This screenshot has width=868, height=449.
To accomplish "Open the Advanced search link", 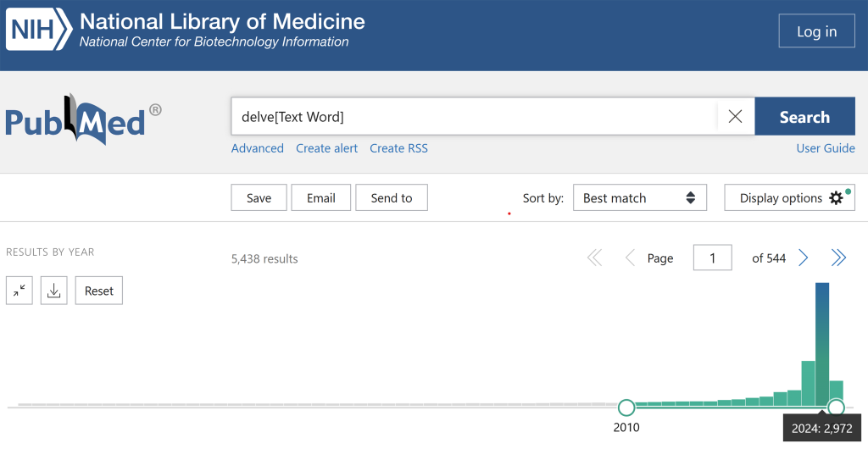I will tap(257, 148).
